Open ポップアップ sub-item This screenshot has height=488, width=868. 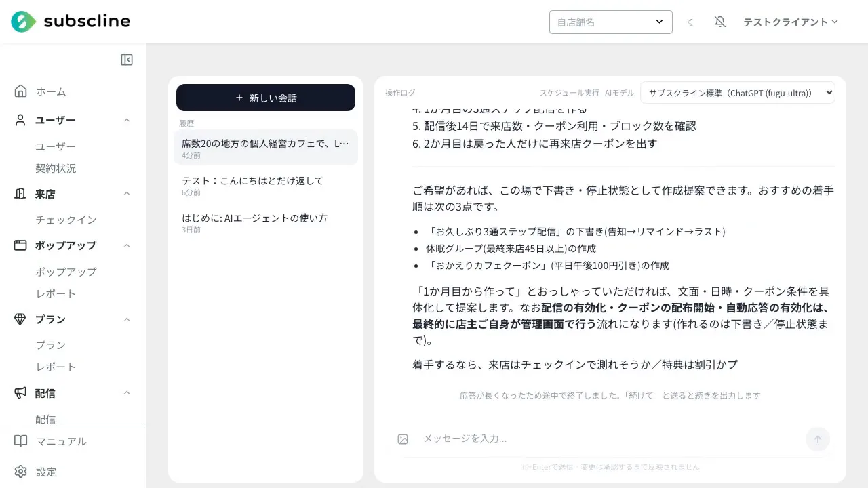(x=66, y=272)
